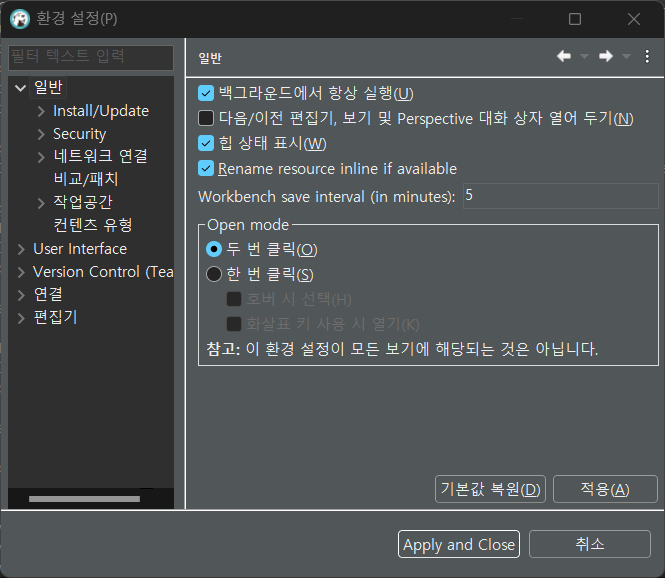Select 두 번 클릭 radio button
This screenshot has width=665, height=578.
click(x=214, y=249)
